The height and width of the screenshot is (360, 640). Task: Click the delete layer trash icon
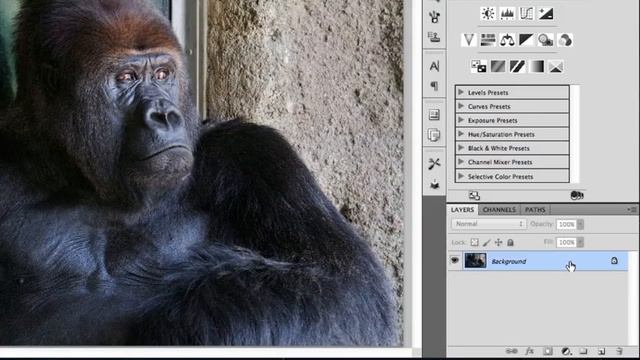point(620,351)
